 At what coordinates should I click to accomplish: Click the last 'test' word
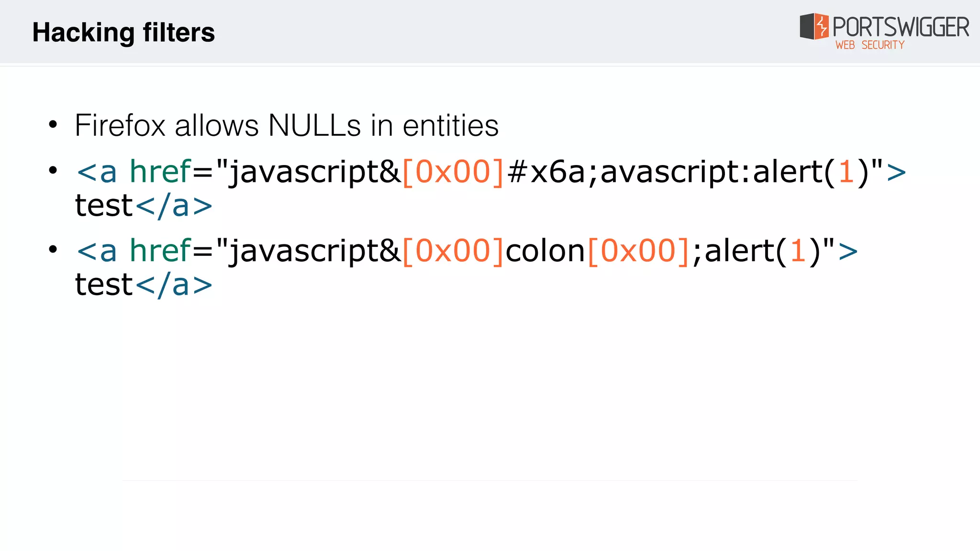tap(104, 285)
